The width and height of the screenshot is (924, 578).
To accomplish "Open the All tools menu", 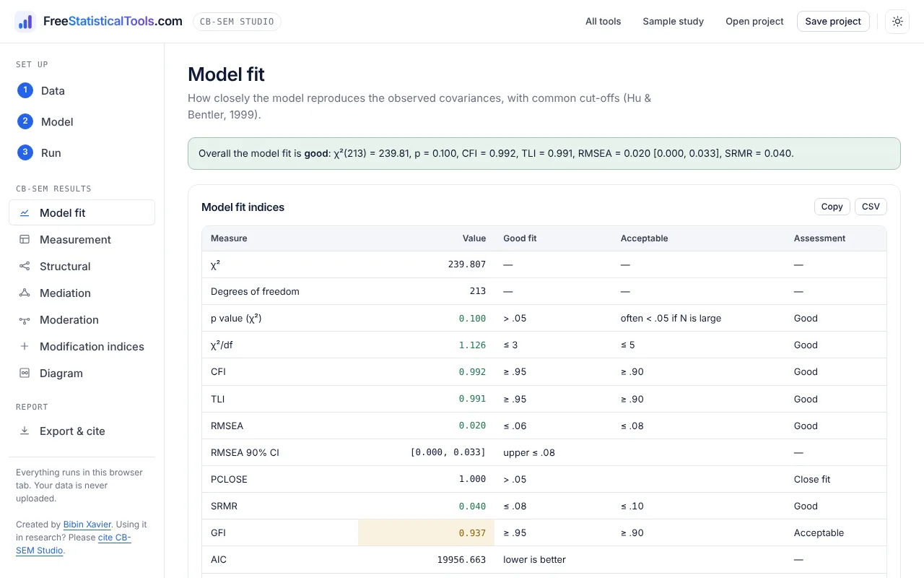I will click(603, 22).
